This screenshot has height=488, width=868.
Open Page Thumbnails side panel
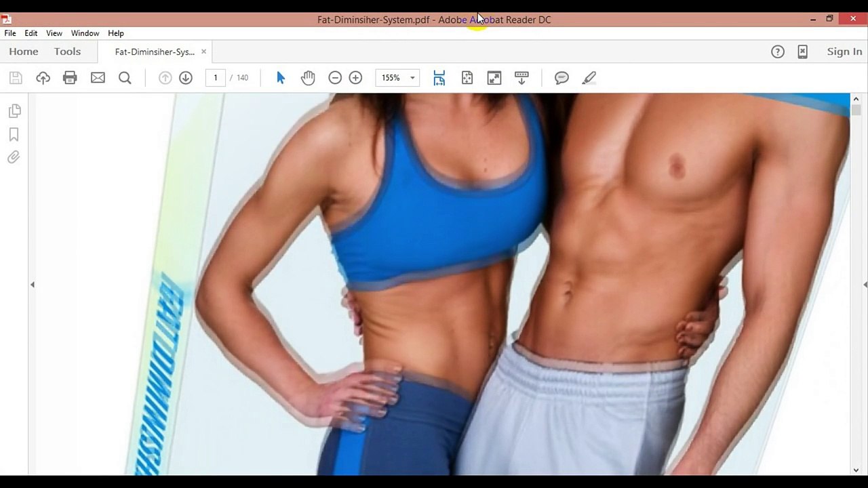click(14, 110)
